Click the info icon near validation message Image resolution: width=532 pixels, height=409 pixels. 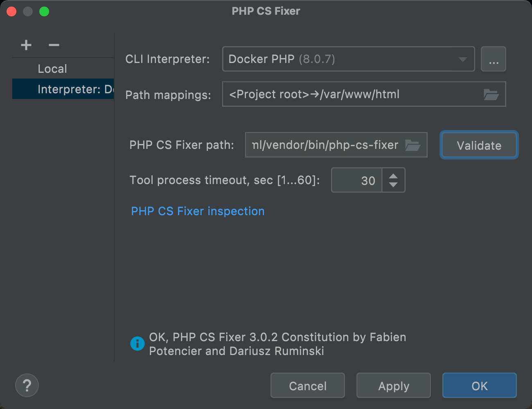(138, 344)
